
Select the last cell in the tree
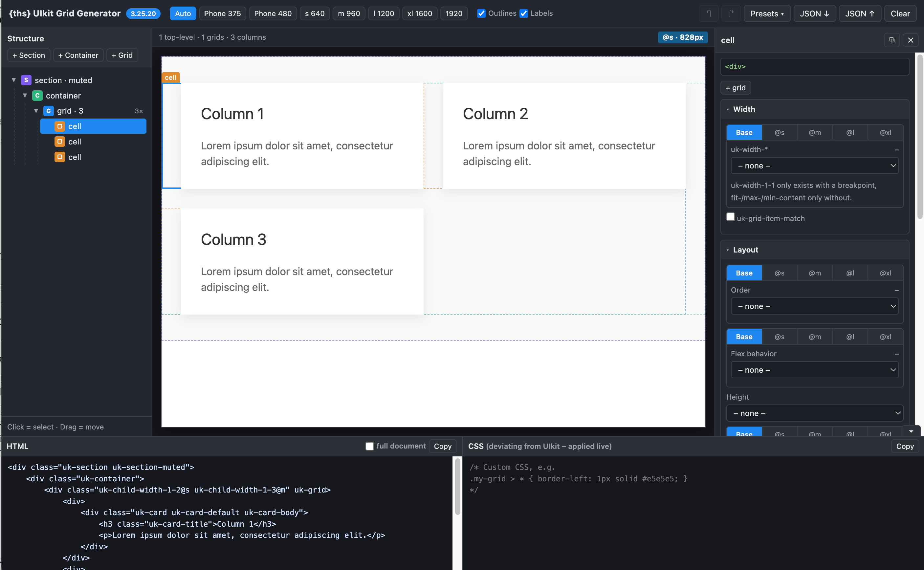coord(93,157)
